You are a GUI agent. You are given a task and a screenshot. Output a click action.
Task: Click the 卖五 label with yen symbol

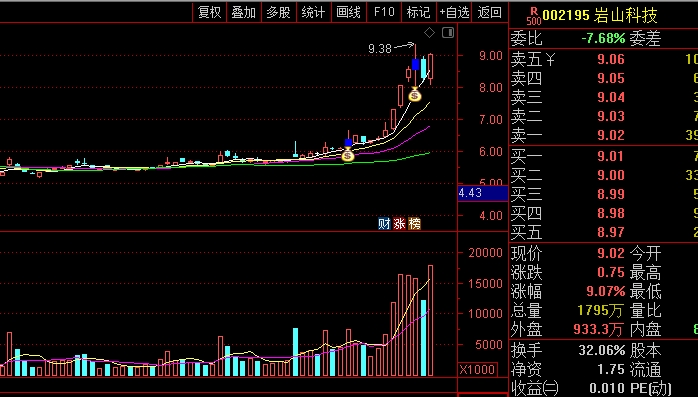click(533, 59)
